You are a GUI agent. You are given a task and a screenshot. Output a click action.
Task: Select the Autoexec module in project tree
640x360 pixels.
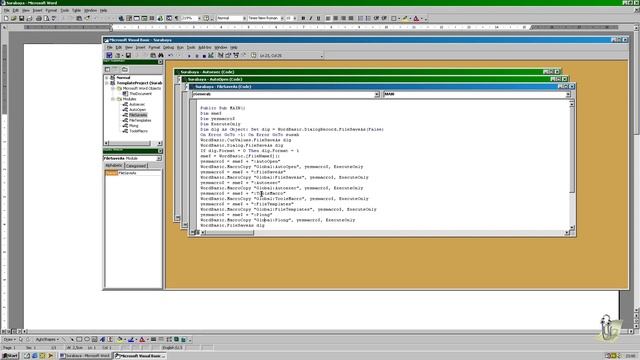137,104
